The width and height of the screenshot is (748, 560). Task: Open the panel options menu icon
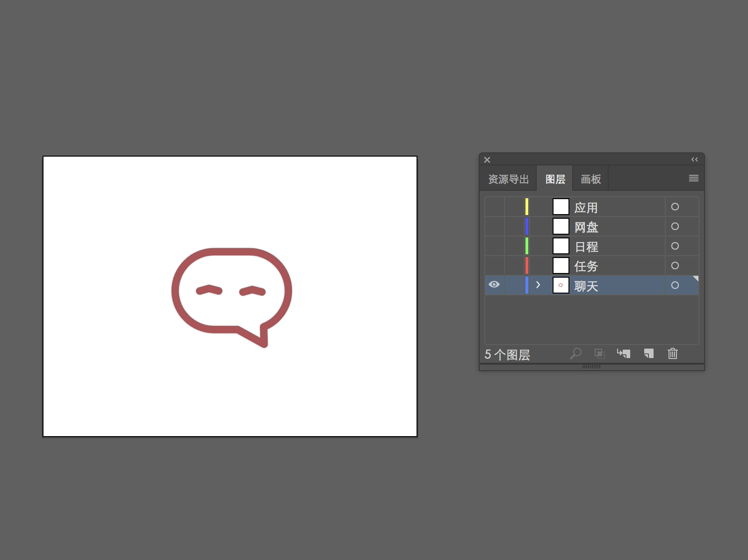point(694,178)
